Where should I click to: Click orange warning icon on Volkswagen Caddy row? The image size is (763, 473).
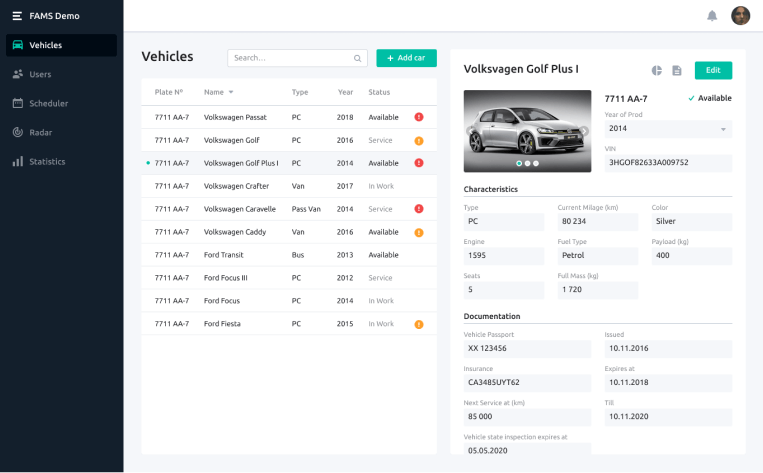point(418,232)
